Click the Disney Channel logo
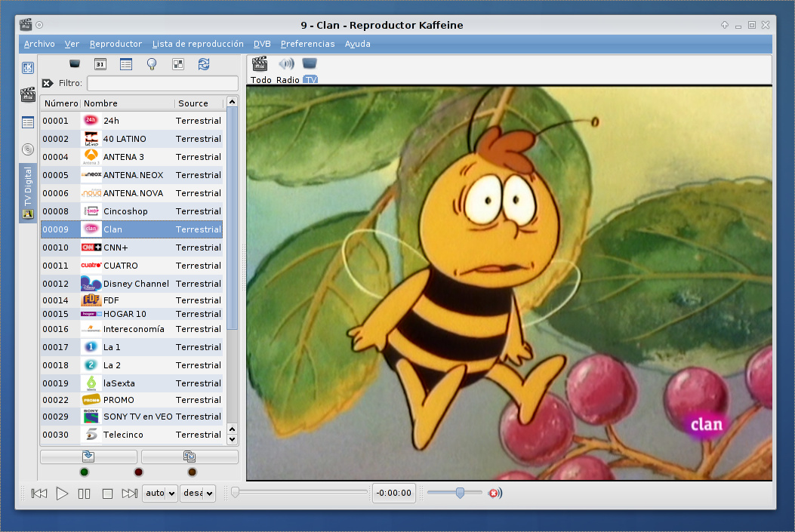795x532 pixels. click(x=91, y=284)
